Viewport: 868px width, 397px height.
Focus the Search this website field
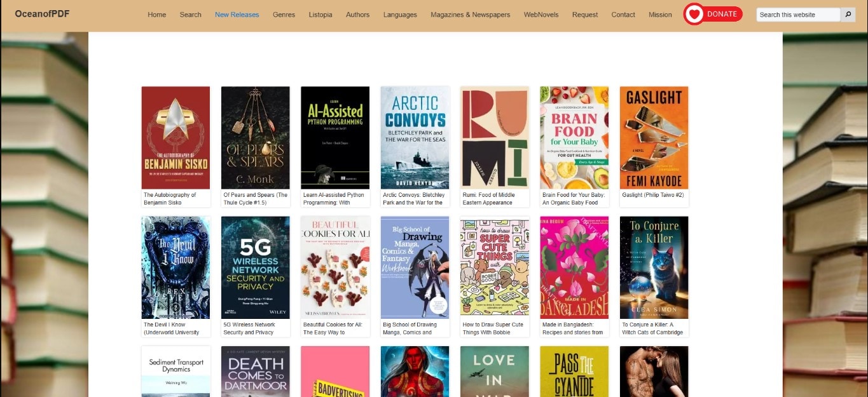(798, 15)
